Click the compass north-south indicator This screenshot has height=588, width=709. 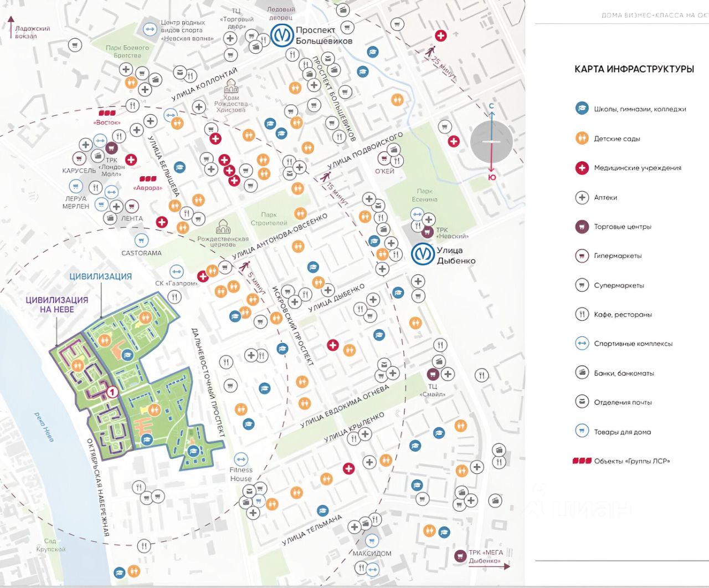(x=491, y=141)
